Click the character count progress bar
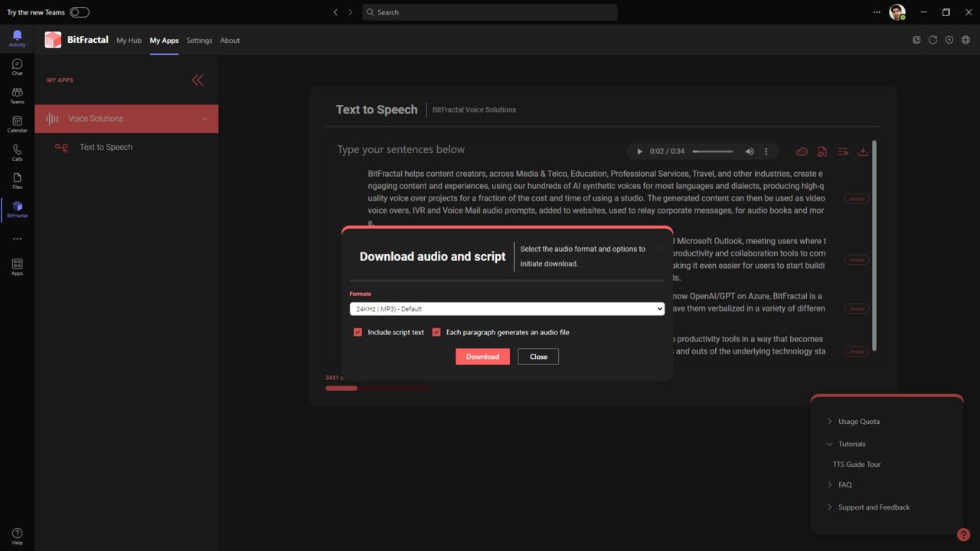Image resolution: width=980 pixels, height=551 pixels. click(x=376, y=388)
